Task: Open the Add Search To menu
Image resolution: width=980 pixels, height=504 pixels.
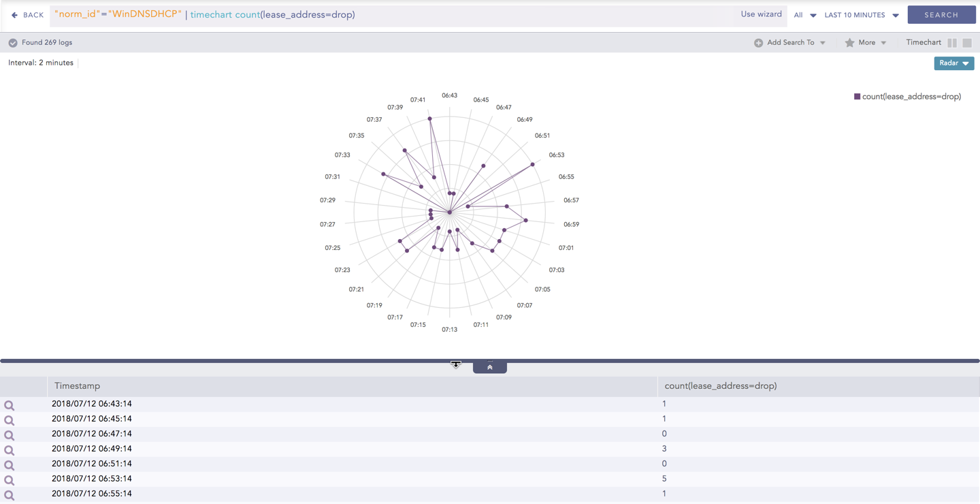Action: 791,43
